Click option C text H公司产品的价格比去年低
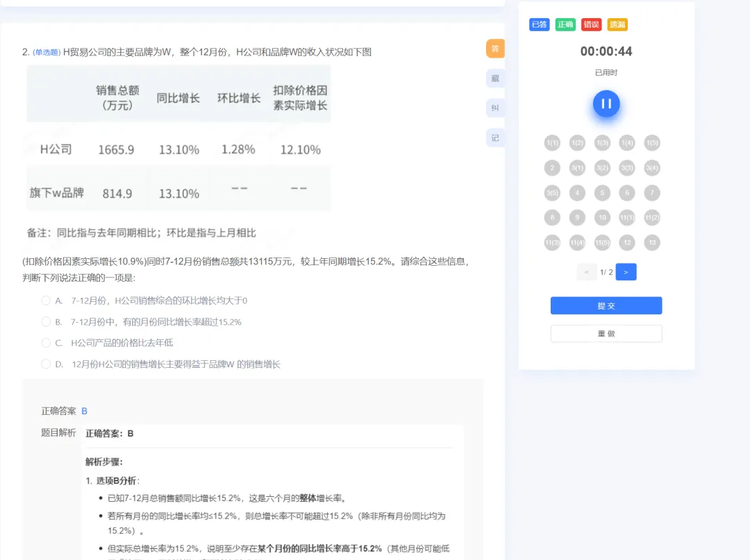The height and width of the screenshot is (560, 750). (x=122, y=343)
